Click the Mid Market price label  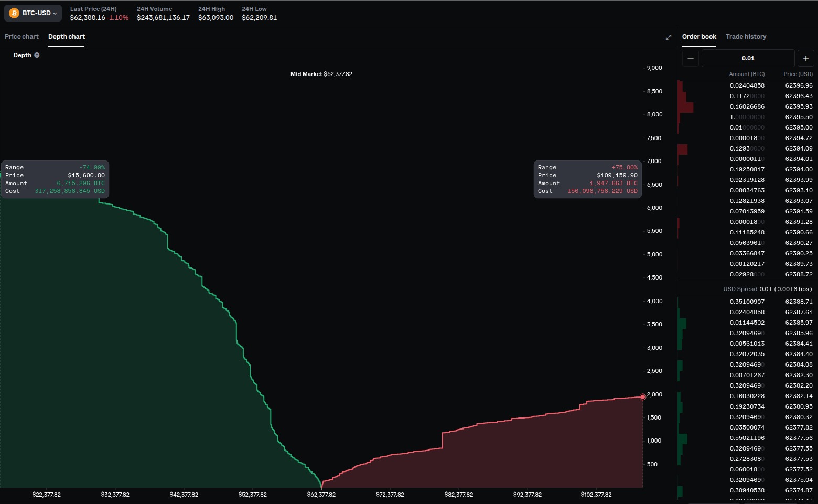pyautogui.click(x=321, y=74)
